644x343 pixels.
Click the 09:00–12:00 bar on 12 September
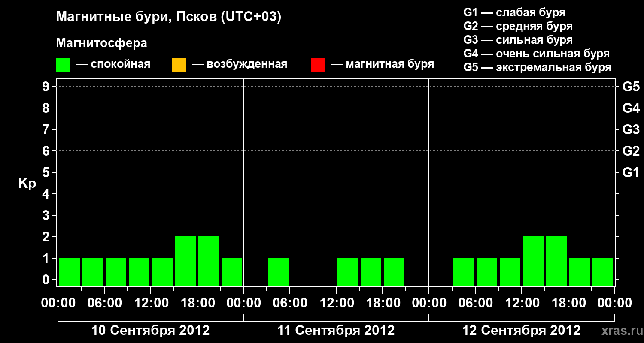[510, 272]
